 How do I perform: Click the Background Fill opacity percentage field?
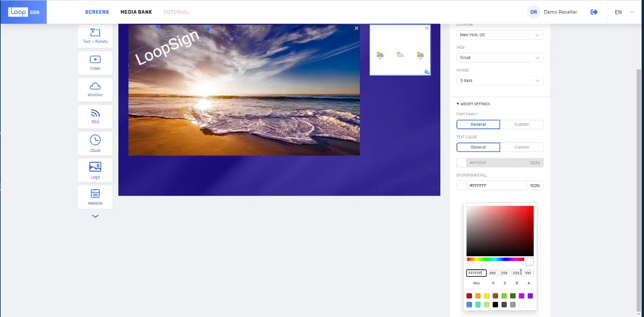[x=535, y=186]
